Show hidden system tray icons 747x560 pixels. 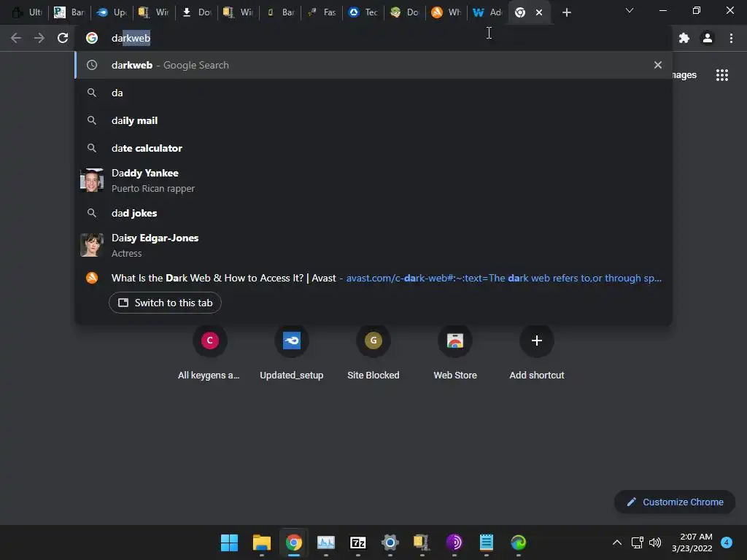pyautogui.click(x=617, y=542)
